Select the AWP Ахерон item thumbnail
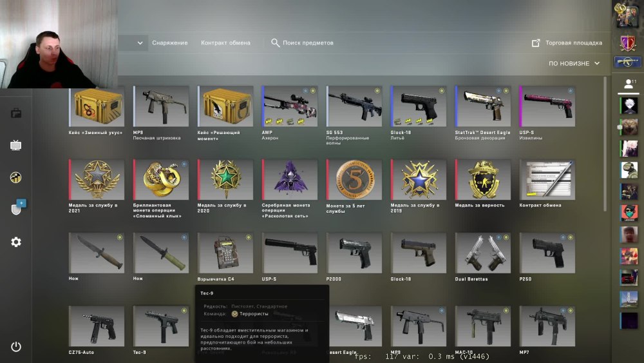The image size is (644, 363). 290,106
